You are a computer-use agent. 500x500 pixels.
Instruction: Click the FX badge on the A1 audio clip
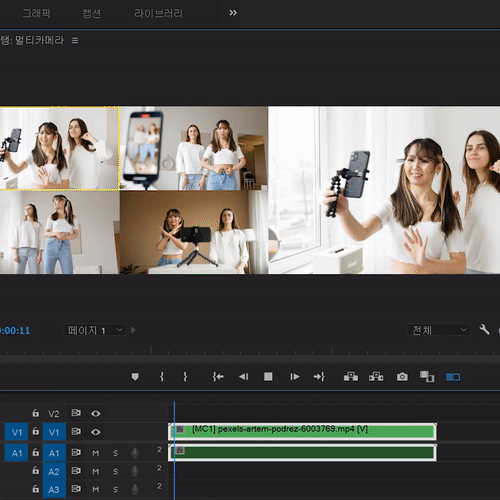180,451
